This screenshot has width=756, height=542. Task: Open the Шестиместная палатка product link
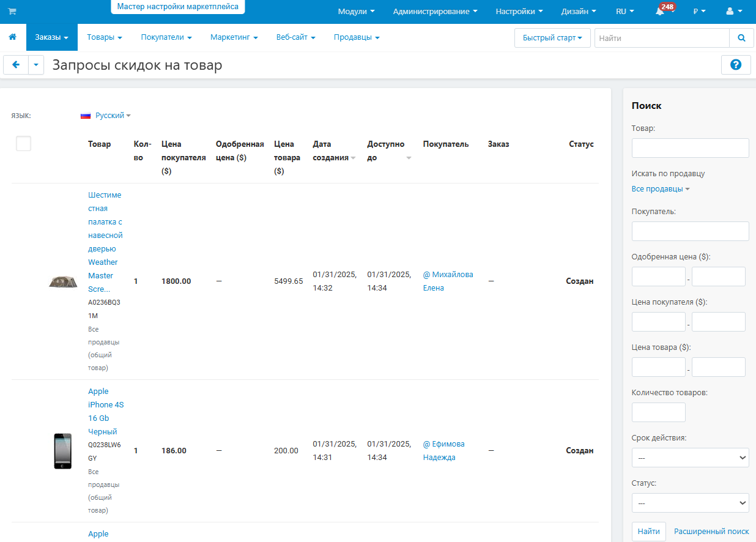click(x=106, y=242)
